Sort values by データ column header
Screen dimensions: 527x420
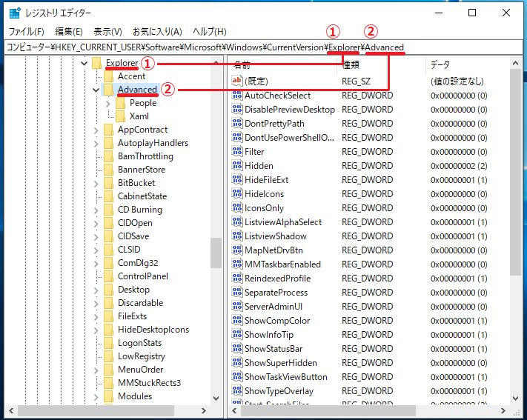(468, 64)
